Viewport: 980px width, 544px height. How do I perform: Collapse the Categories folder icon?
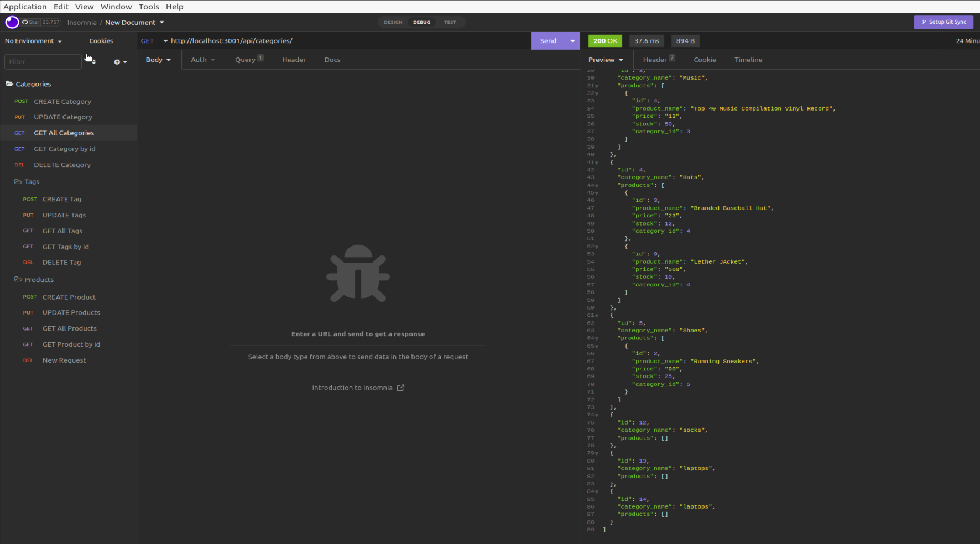(9, 84)
